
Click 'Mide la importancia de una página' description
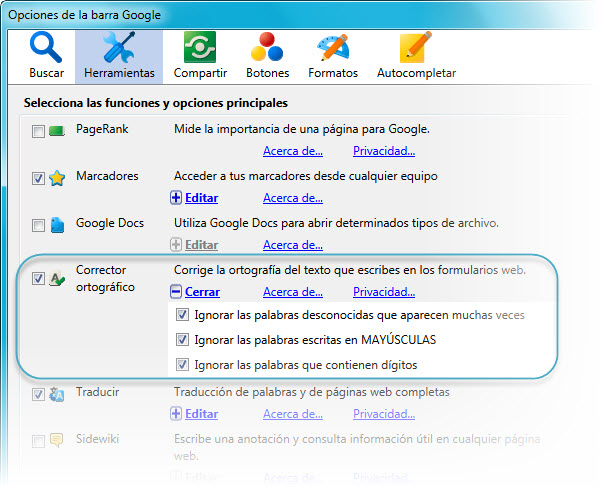click(302, 129)
